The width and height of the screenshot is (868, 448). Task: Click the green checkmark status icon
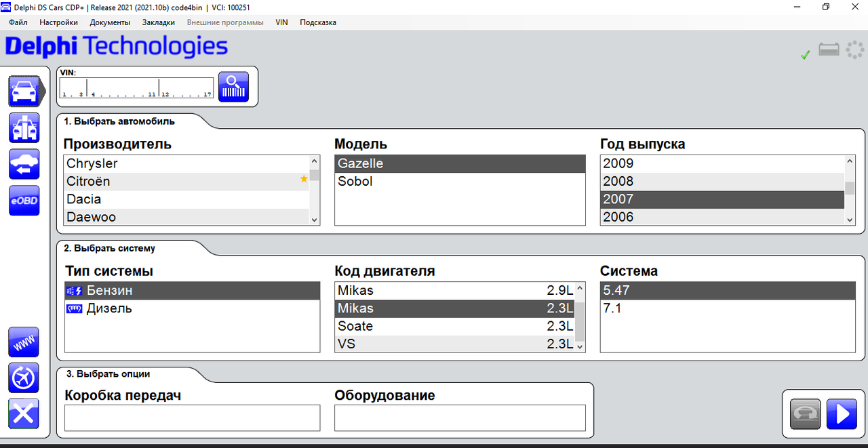click(805, 55)
